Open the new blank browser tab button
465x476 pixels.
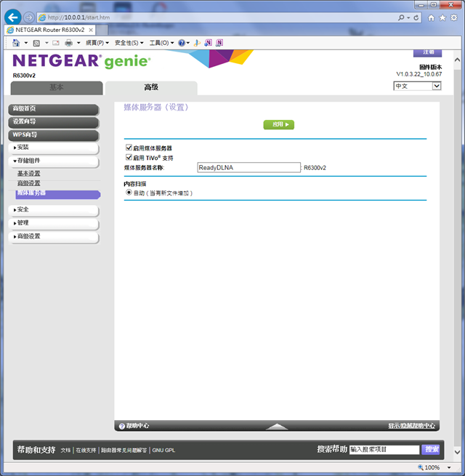pyautogui.click(x=102, y=30)
